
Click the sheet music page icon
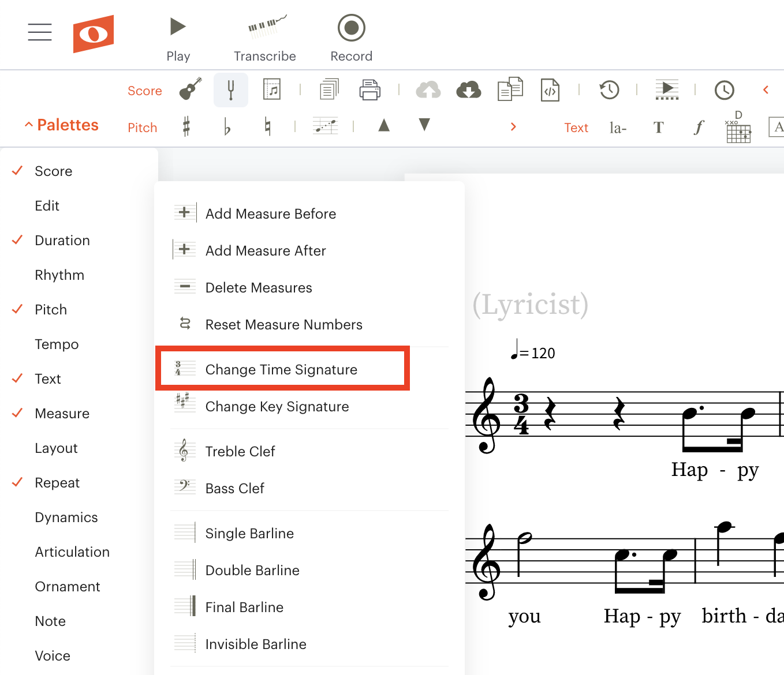point(272,89)
